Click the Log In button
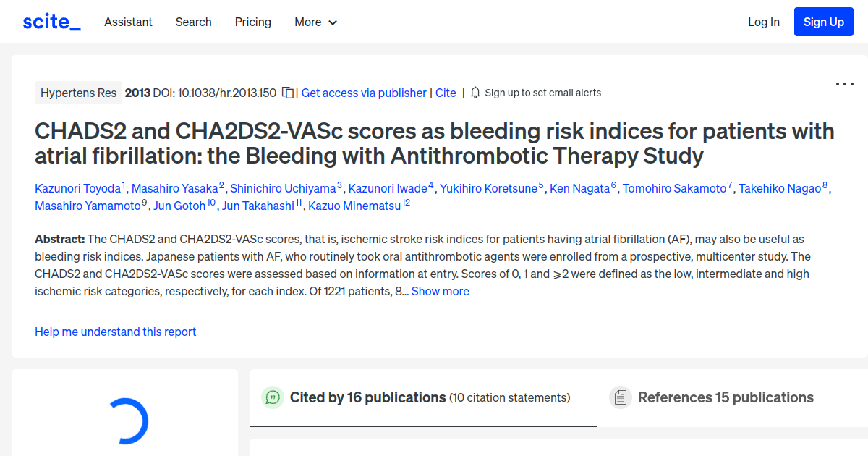The height and width of the screenshot is (456, 868). click(x=763, y=22)
